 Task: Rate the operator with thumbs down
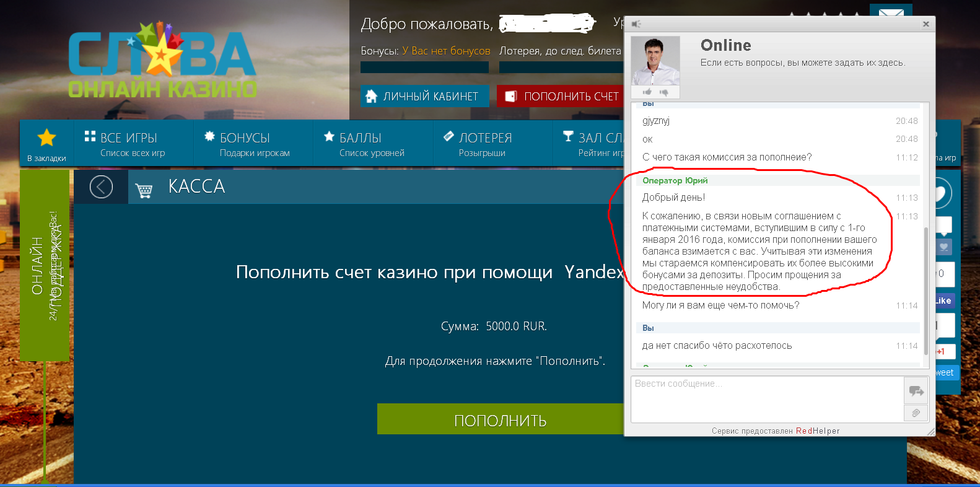pyautogui.click(x=664, y=92)
